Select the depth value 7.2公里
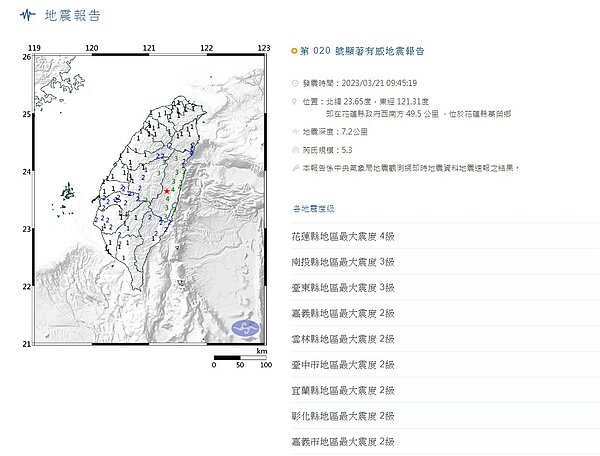 tap(354, 132)
